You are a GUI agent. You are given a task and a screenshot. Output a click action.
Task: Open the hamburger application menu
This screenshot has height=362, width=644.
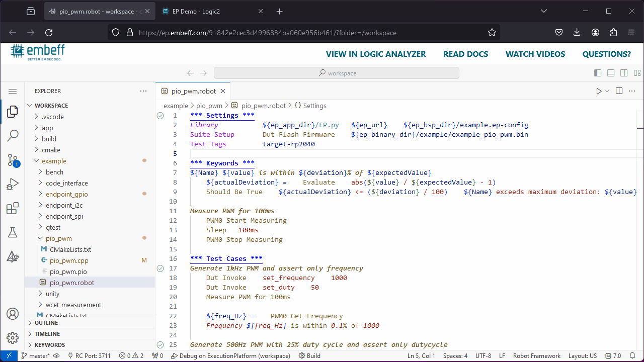[13, 91]
